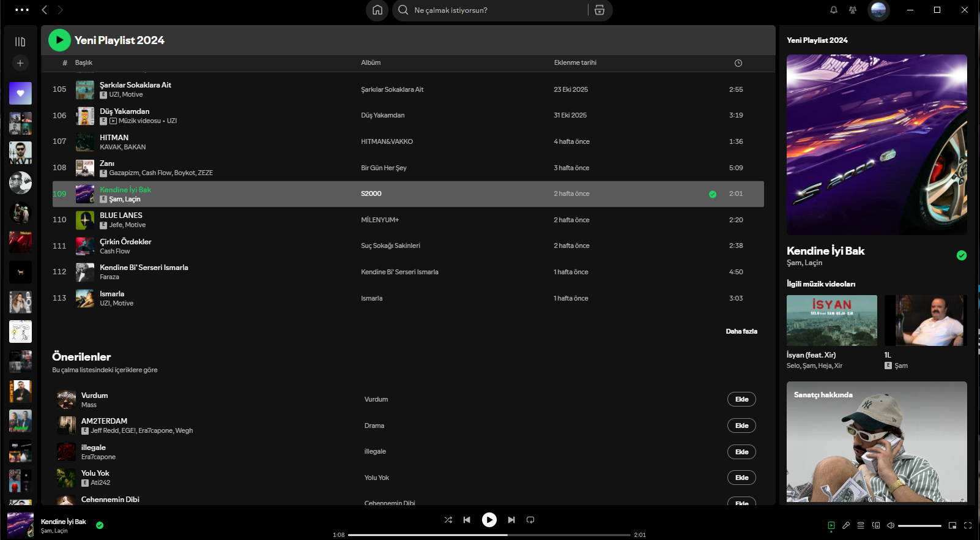Viewport: 980px width, 540px height.
Task: Adjust the volume slider
Action: (919, 525)
